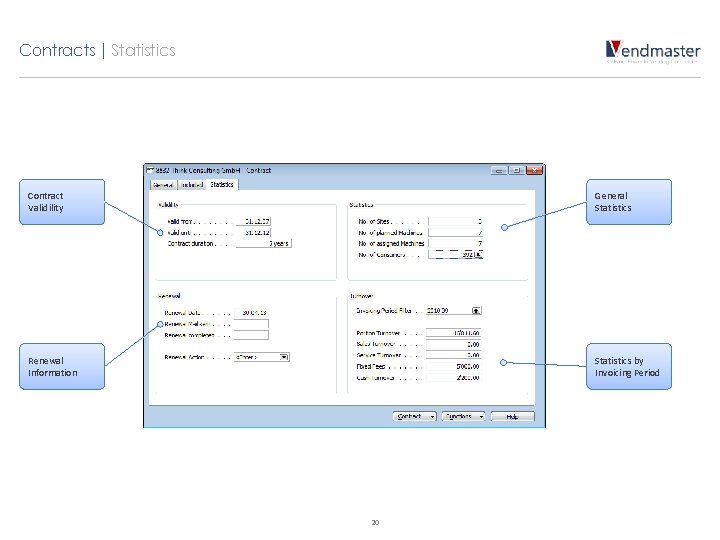Click the window icon in the title bar

[x=150, y=170]
